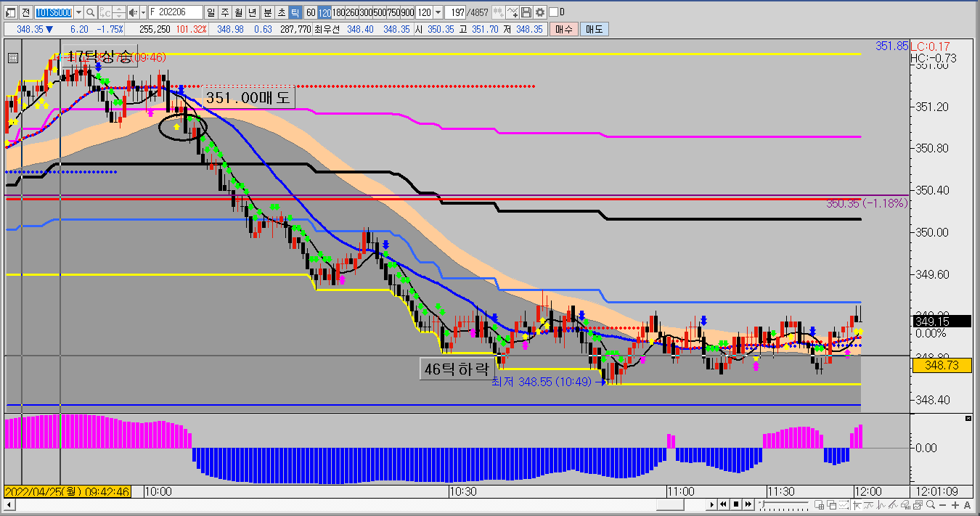
Task: Click the A text size icon
Action: click(x=967, y=505)
